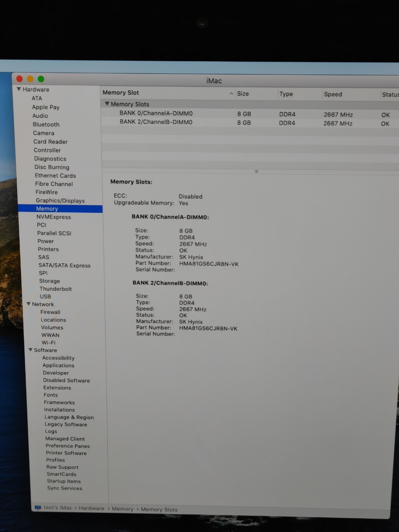Select Fibre Channel entry
Image resolution: width=399 pixels, height=532 pixels.
[x=54, y=184]
